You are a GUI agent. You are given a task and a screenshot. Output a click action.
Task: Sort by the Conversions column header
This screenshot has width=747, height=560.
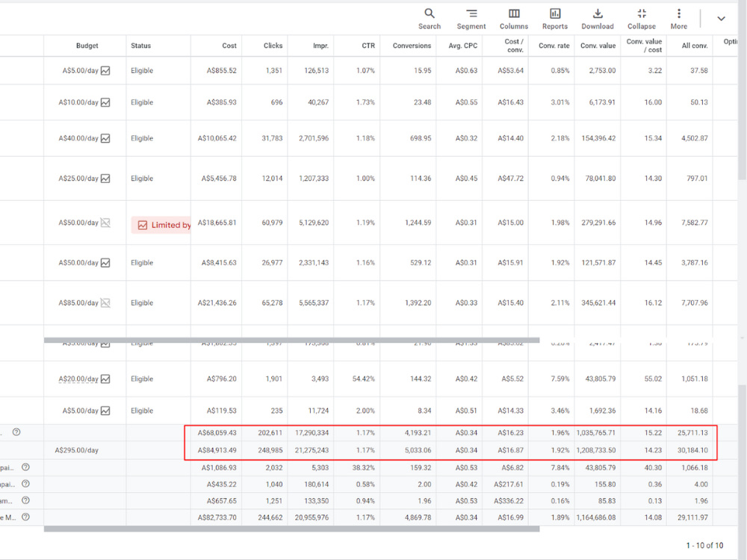[x=412, y=46]
